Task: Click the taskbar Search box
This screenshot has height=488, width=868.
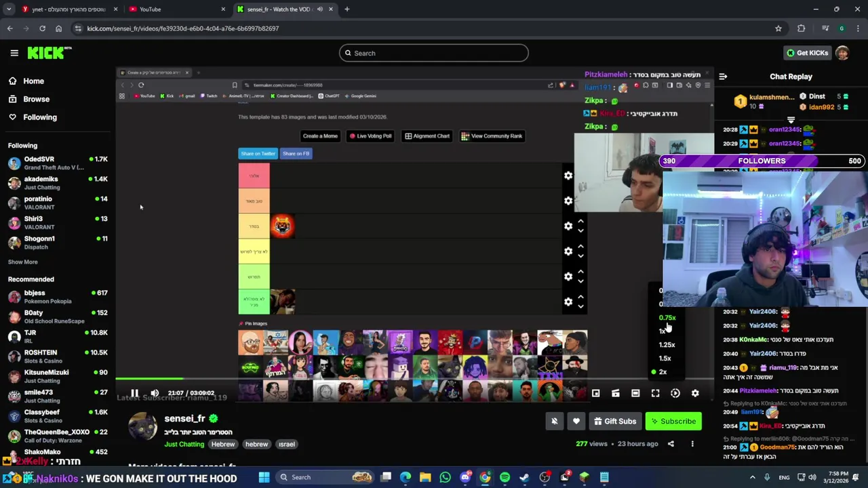Action: coord(325,477)
